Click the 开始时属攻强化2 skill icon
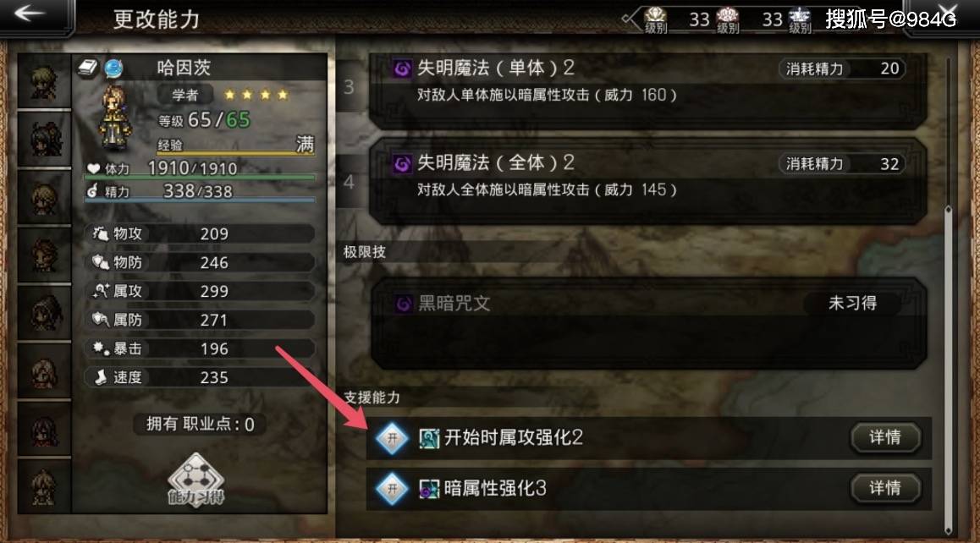 click(429, 438)
